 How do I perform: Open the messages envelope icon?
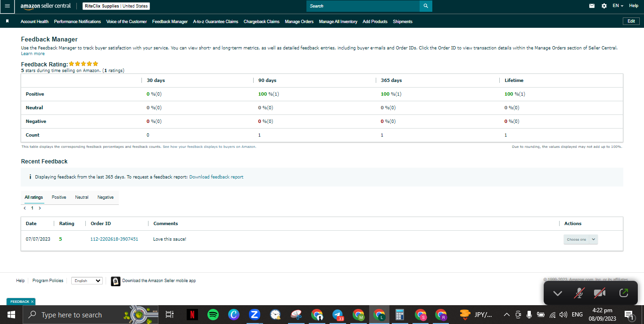[x=592, y=6]
